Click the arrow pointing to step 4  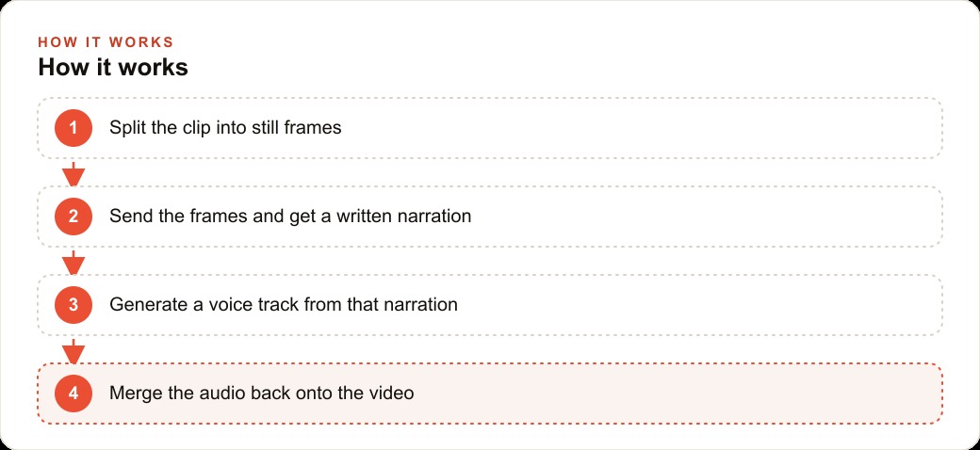pyautogui.click(x=73, y=351)
